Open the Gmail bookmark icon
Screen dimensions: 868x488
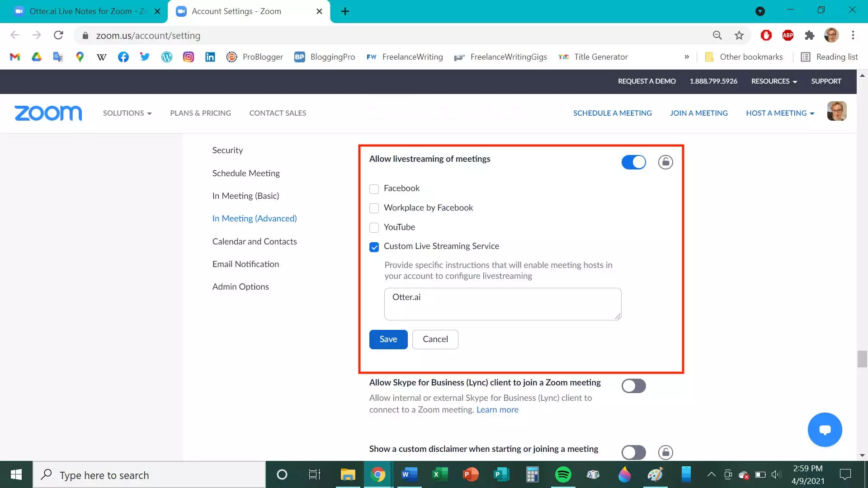pyautogui.click(x=15, y=57)
